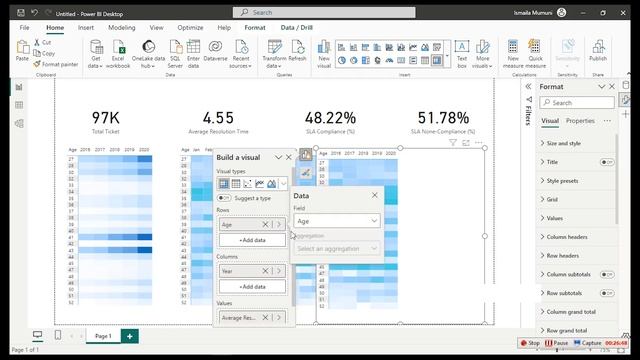Click the Publish icon

point(598,51)
